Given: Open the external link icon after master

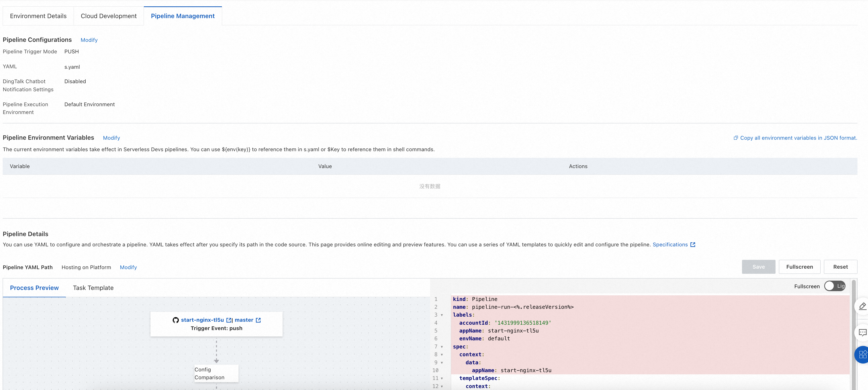Looking at the screenshot, I should (x=258, y=320).
